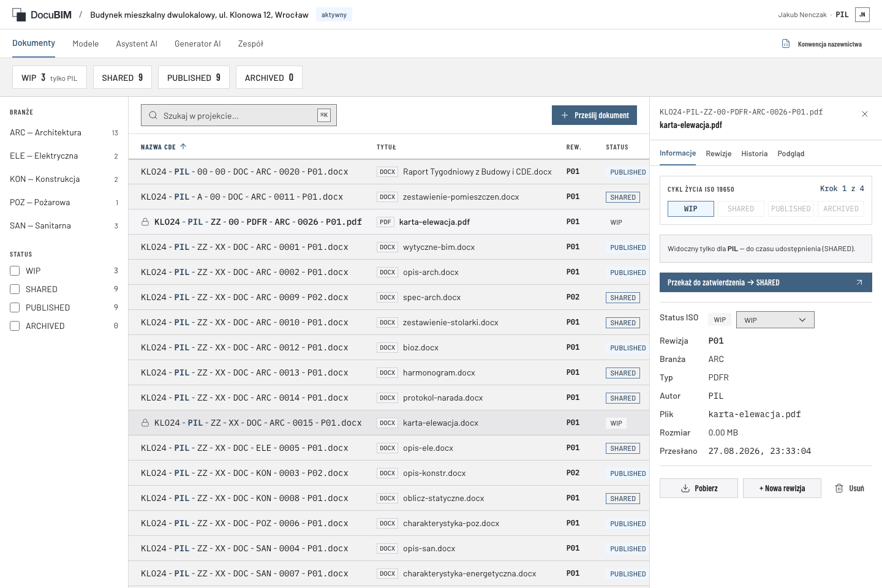Open the harmonogram.docx row
882x588 pixels.
click(389, 372)
